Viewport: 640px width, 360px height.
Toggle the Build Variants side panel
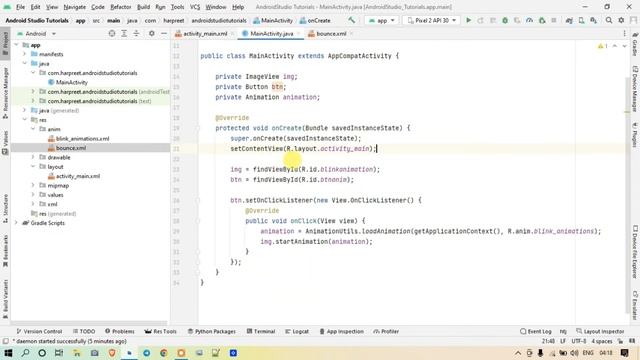tap(5, 299)
